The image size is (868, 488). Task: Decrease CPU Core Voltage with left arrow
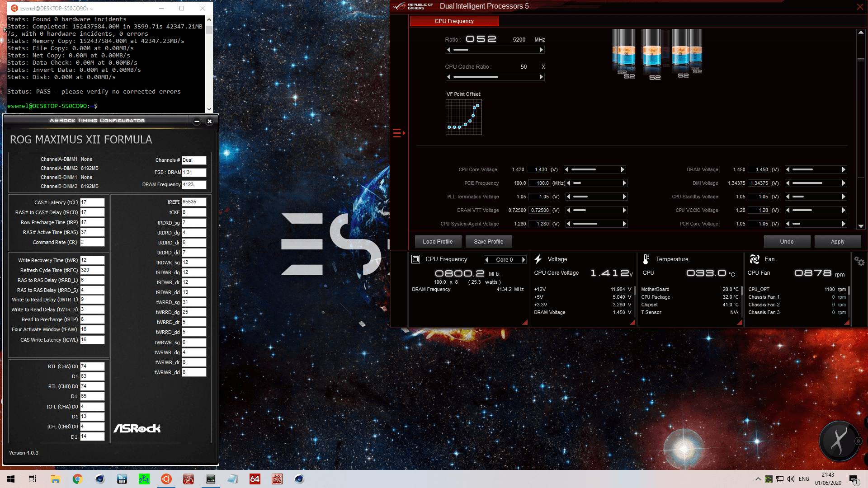[x=567, y=169]
